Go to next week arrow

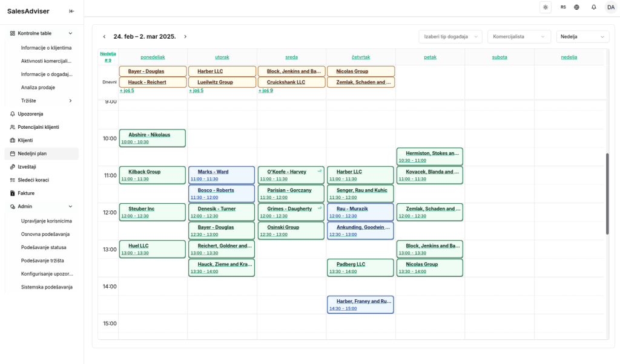(185, 37)
